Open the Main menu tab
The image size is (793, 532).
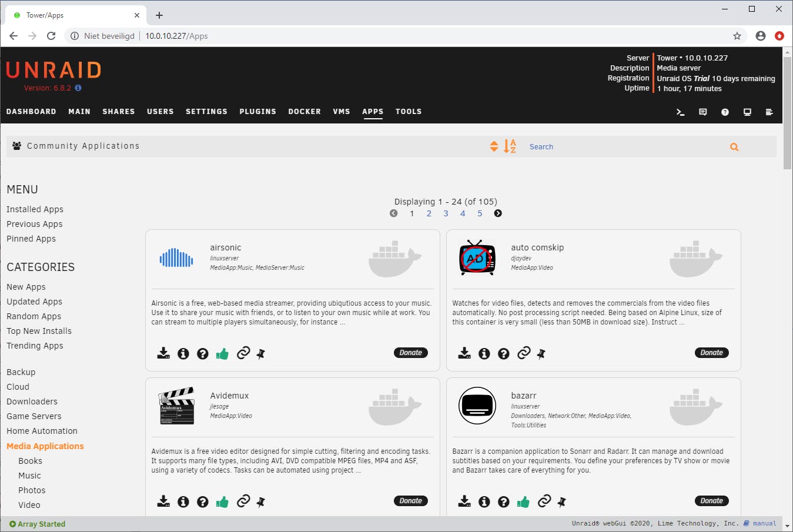coord(79,112)
